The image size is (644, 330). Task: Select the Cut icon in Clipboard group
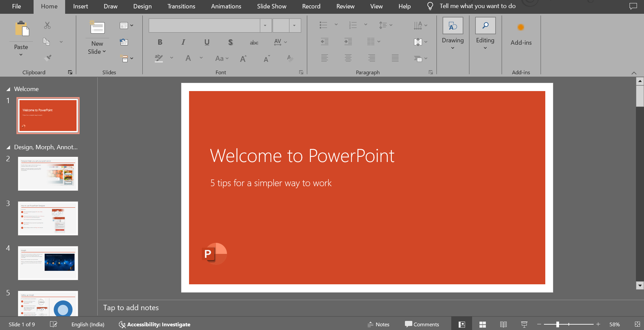[x=47, y=26]
